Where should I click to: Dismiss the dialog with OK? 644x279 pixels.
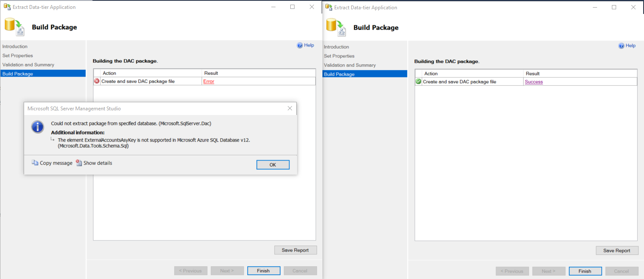[273, 164]
